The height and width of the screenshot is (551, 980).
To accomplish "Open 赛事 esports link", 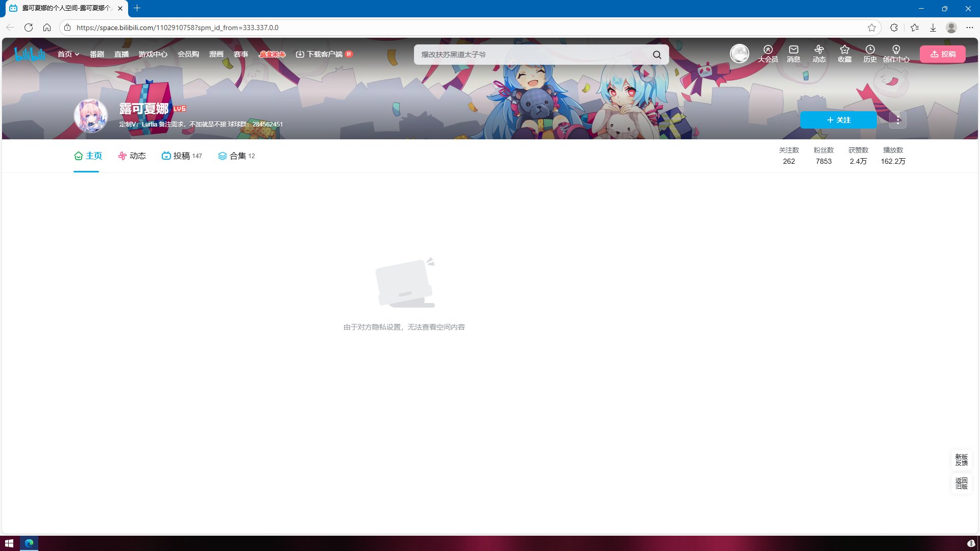I will (x=240, y=54).
